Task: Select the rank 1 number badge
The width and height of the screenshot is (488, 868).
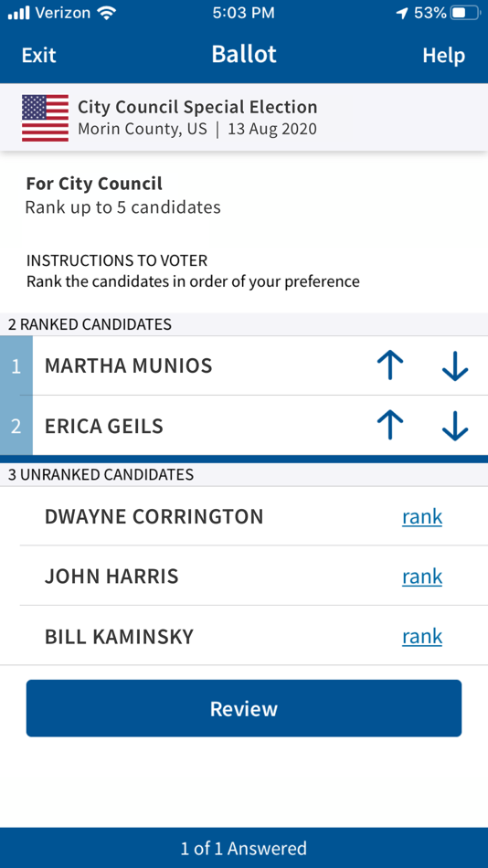Action: point(16,365)
